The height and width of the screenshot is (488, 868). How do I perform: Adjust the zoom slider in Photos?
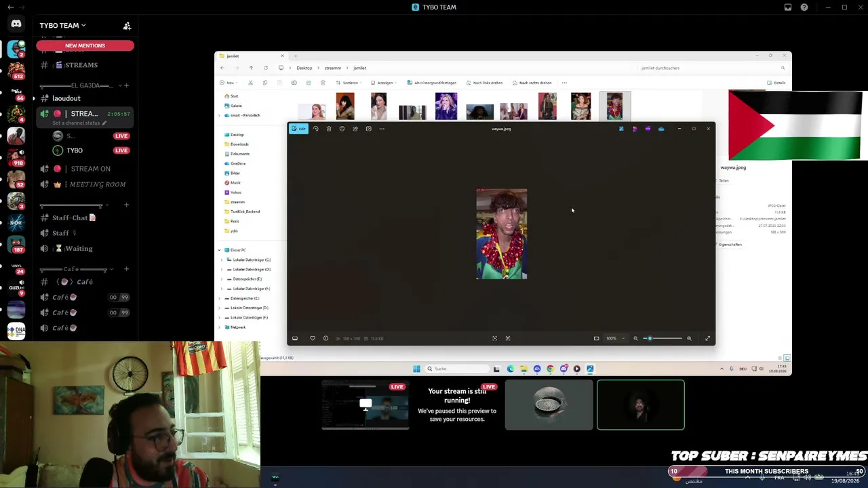(x=663, y=338)
